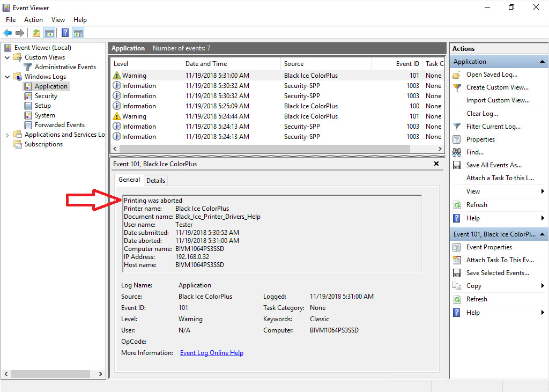Click the Attach Task To This Event icon

pos(457,260)
